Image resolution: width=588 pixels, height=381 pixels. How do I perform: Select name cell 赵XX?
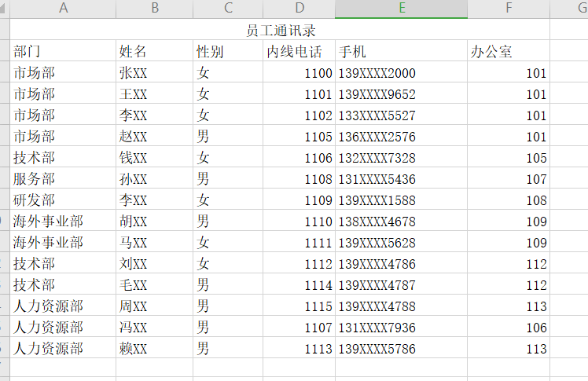click(x=155, y=136)
